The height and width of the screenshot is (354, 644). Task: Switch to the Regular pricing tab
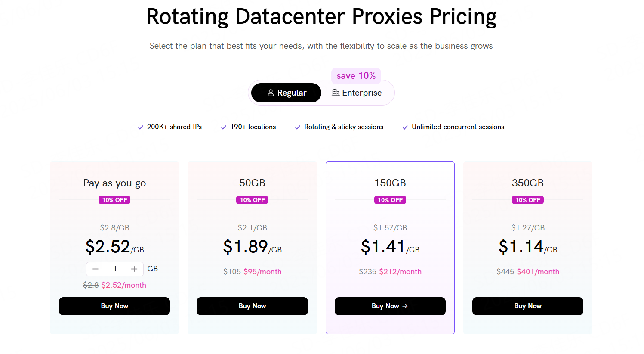tap(286, 93)
